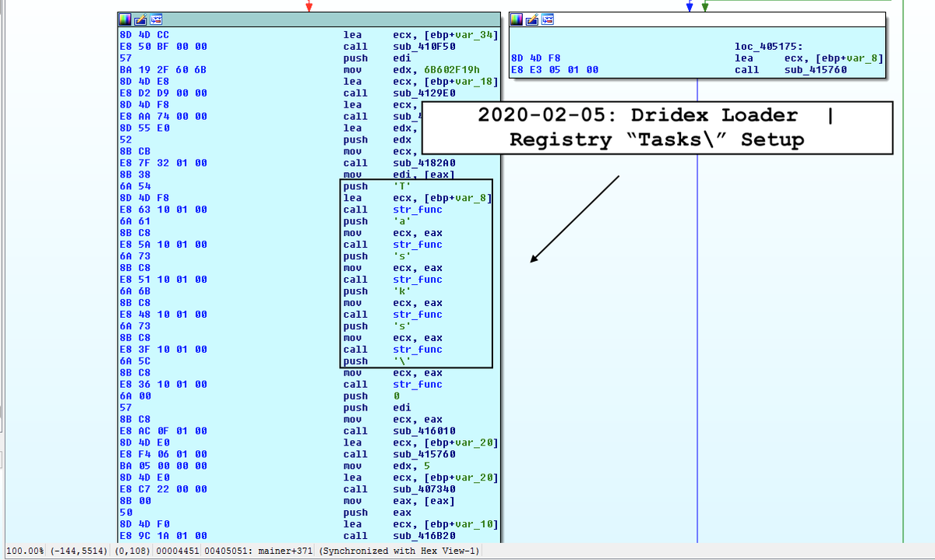Click the 00004451 file offset in the status bar

(x=178, y=551)
